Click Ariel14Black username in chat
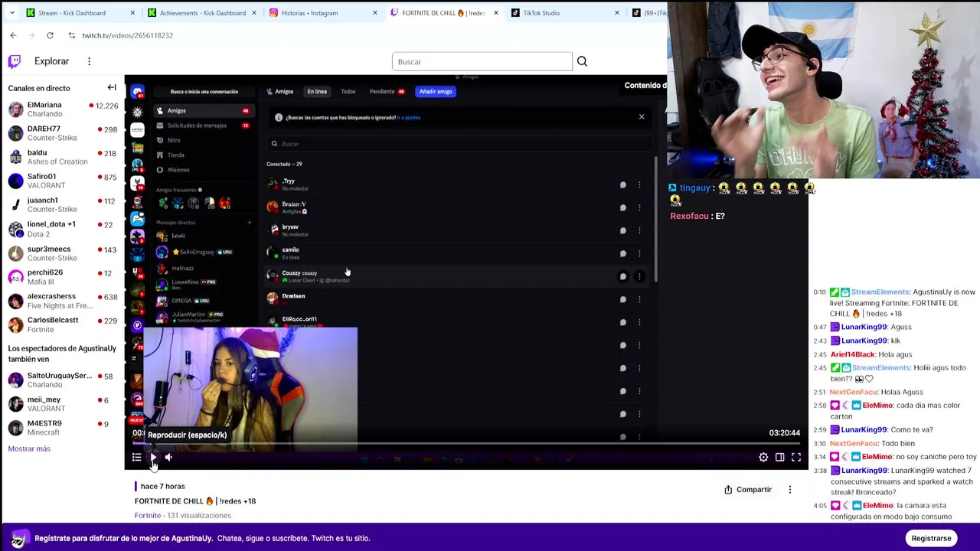Screen dimensions: 980x551 click(x=853, y=354)
